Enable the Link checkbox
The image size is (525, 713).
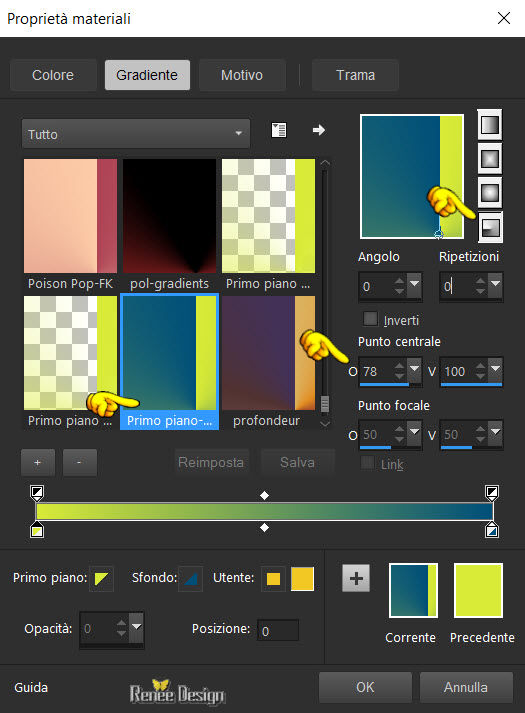click(x=367, y=463)
